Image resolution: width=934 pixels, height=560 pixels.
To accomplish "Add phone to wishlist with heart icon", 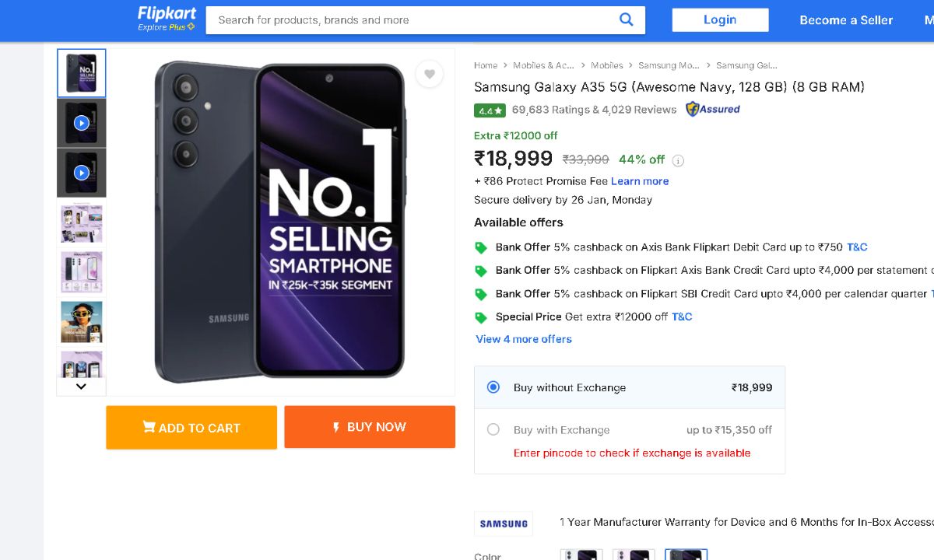I will coord(429,74).
